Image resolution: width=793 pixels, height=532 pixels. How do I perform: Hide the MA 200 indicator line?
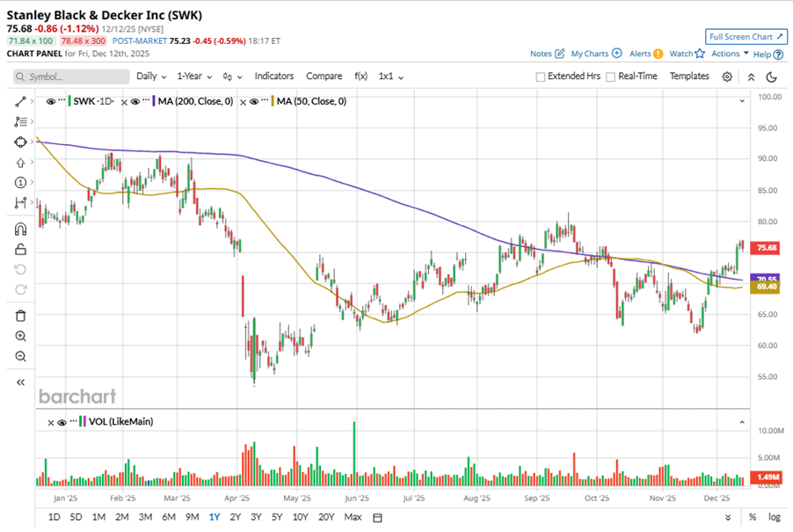[133, 102]
